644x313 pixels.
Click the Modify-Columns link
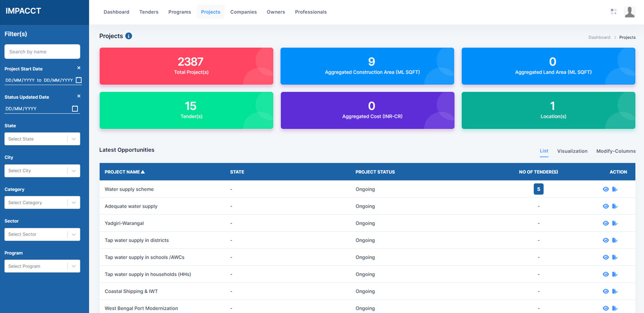[616, 151]
